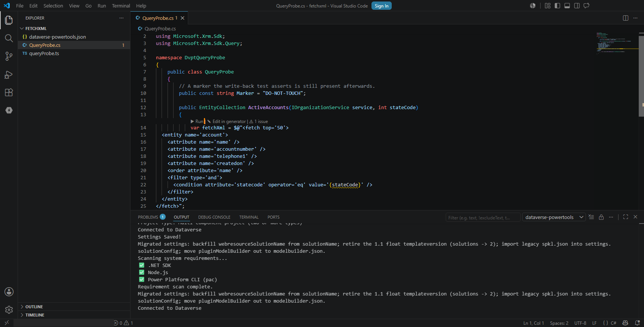Click the Run code lens link
Viewport: 644px width, 327px height.
tap(197, 121)
